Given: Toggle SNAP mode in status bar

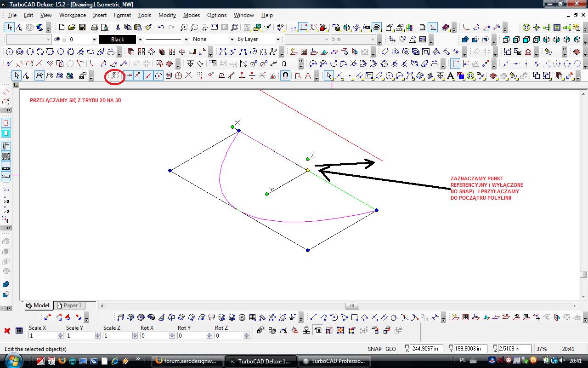Looking at the screenshot, I should (374, 349).
